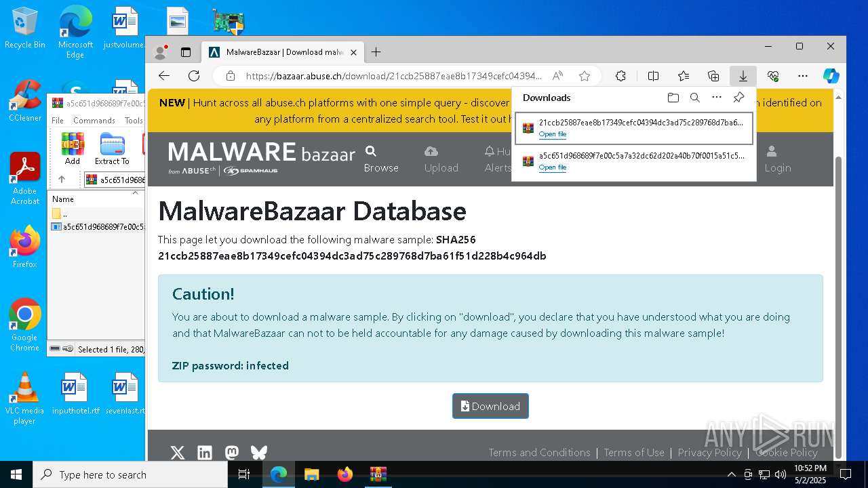Viewport: 868px width, 488px height.
Task: Click the read aloud icon in address bar
Action: click(x=557, y=76)
